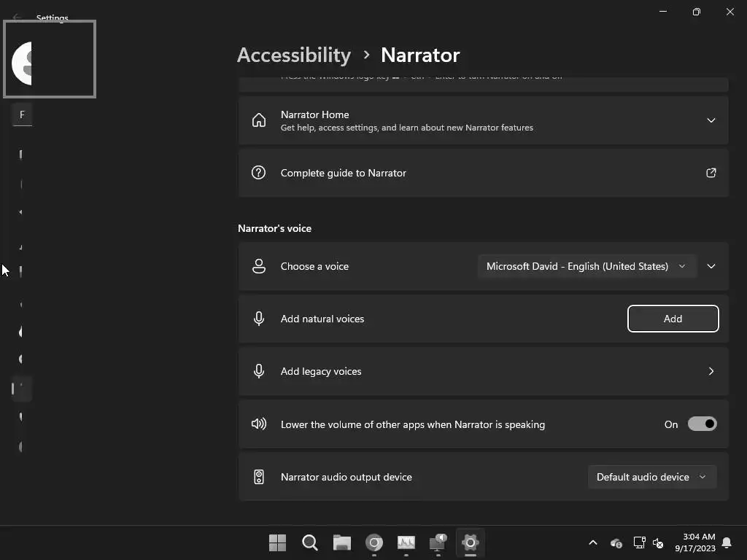
Task: Expand the Narrator Home section chevron
Action: 711,120
